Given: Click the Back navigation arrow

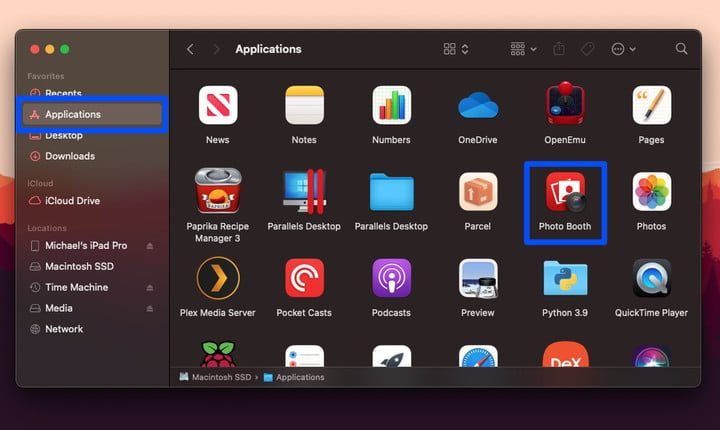Looking at the screenshot, I should (x=190, y=49).
